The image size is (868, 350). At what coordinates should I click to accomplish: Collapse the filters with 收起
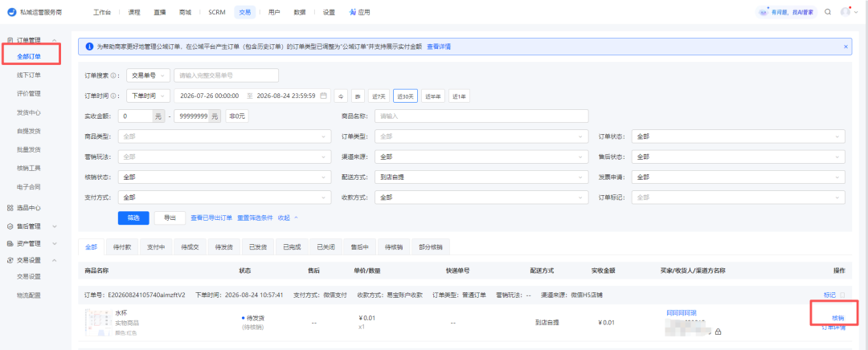click(288, 218)
